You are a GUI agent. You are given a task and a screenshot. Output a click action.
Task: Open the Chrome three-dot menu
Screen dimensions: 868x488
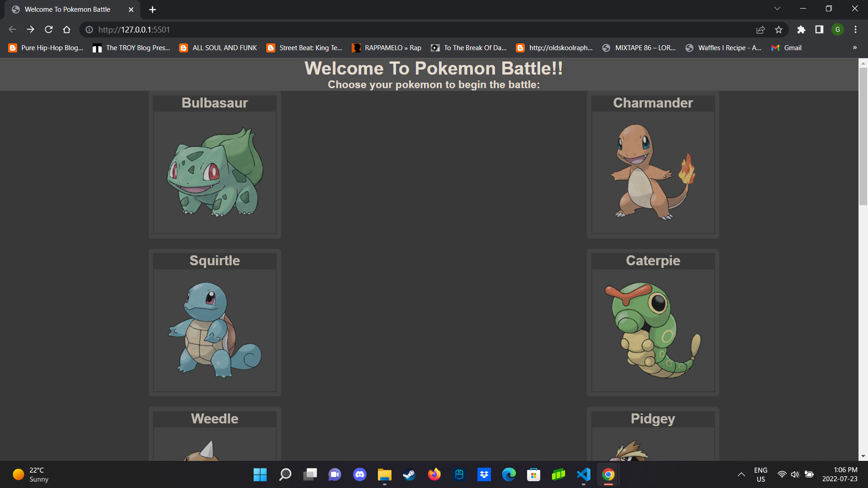pos(855,29)
